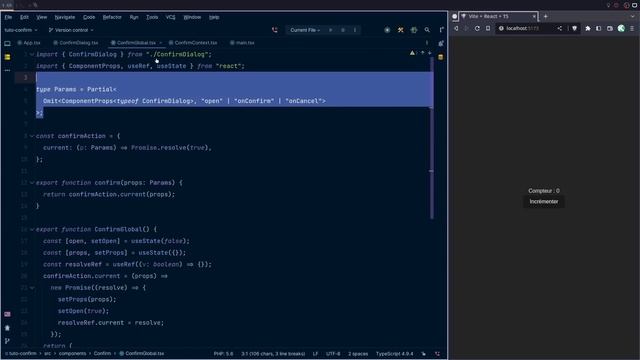Open the Navigate menu
The image size is (640, 360).
click(65, 17)
